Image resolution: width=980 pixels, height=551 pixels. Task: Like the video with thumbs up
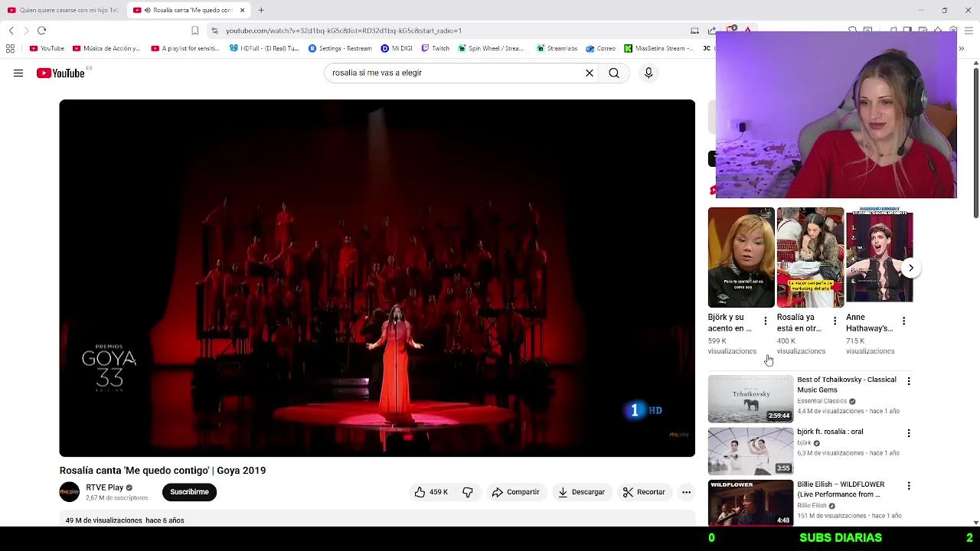(x=432, y=492)
